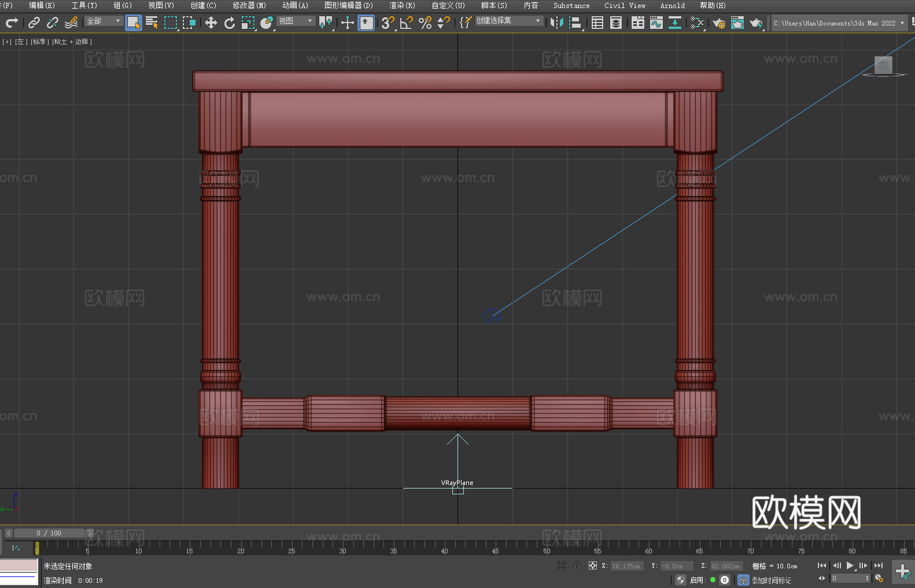Click the X coordinate field

tap(627, 566)
